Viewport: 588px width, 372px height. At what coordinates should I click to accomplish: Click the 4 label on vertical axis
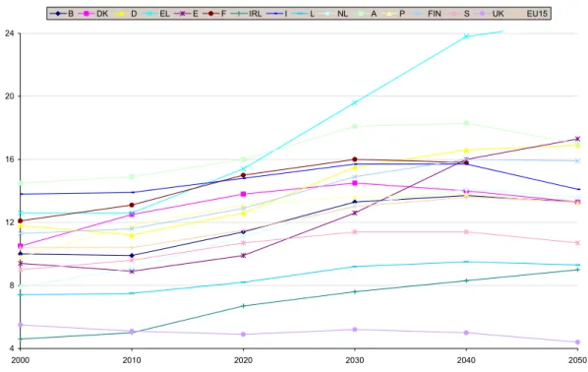11,348
